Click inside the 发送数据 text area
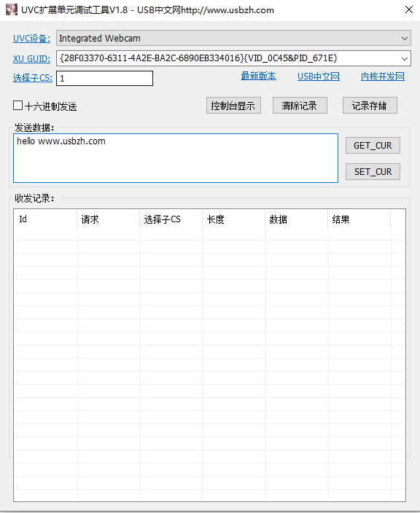The width and height of the screenshot is (420, 513). [x=176, y=158]
